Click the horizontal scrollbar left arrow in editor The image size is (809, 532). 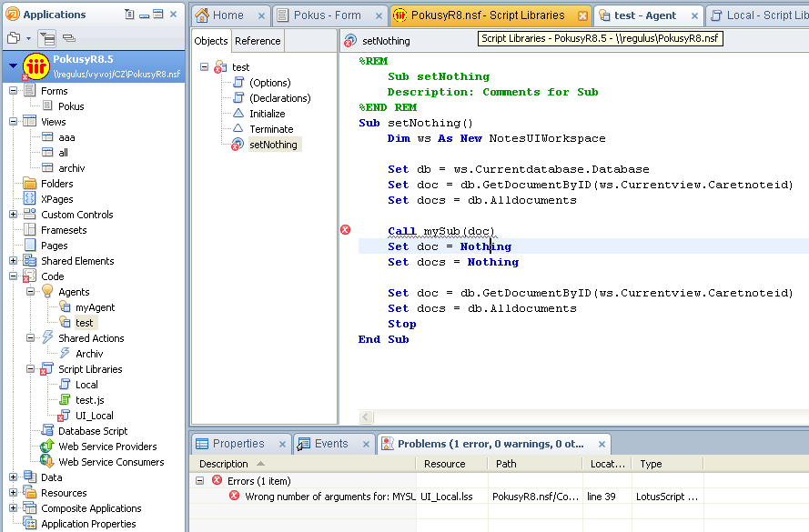tap(366, 417)
